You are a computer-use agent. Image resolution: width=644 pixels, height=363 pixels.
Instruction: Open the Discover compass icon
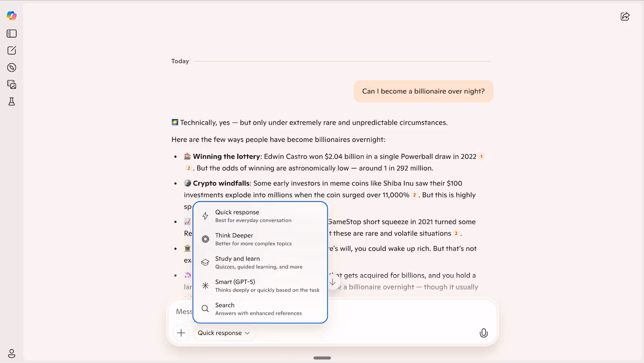(x=11, y=67)
